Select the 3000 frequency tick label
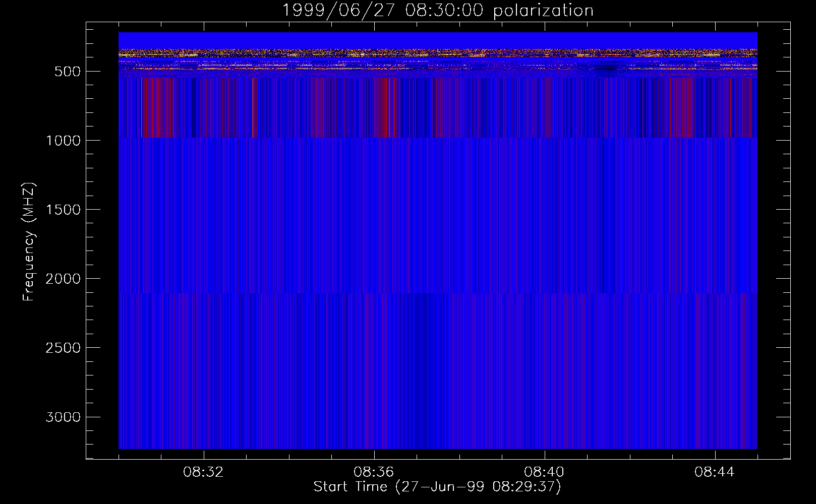 [x=63, y=417]
